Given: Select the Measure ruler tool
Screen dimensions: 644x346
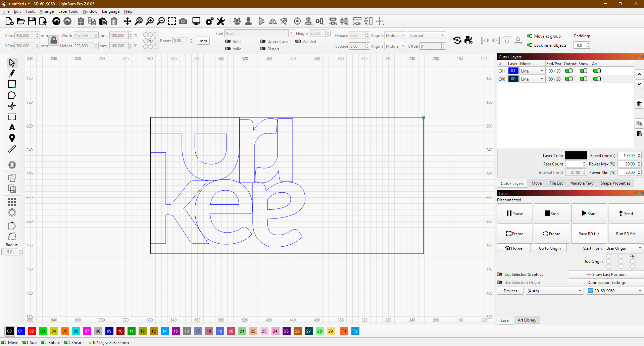Looking at the screenshot, I should 12,149.
